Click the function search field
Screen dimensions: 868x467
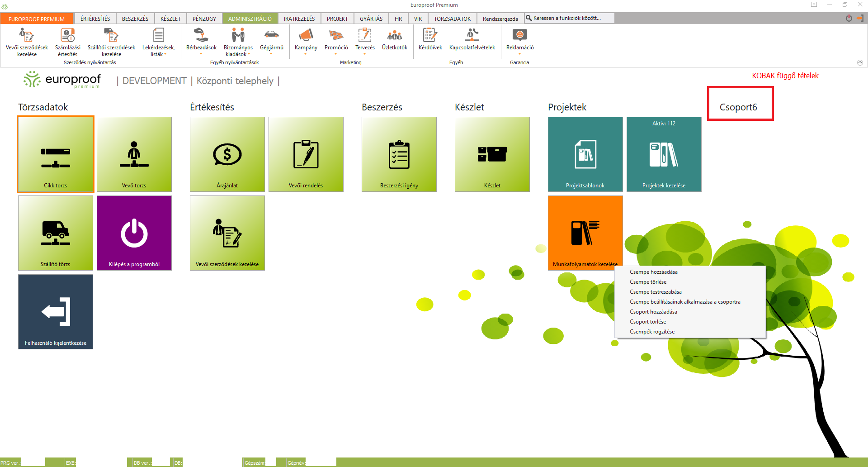(x=571, y=18)
